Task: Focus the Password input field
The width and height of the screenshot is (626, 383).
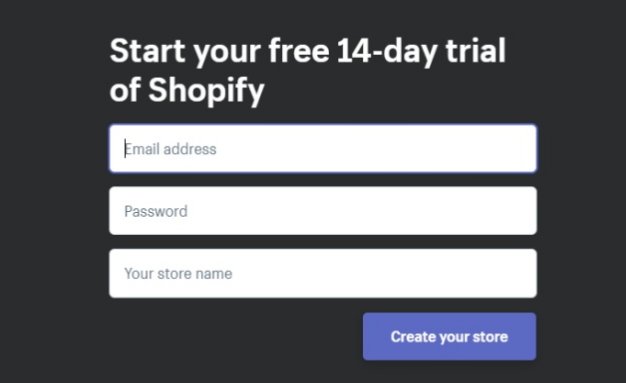Action: (x=323, y=211)
